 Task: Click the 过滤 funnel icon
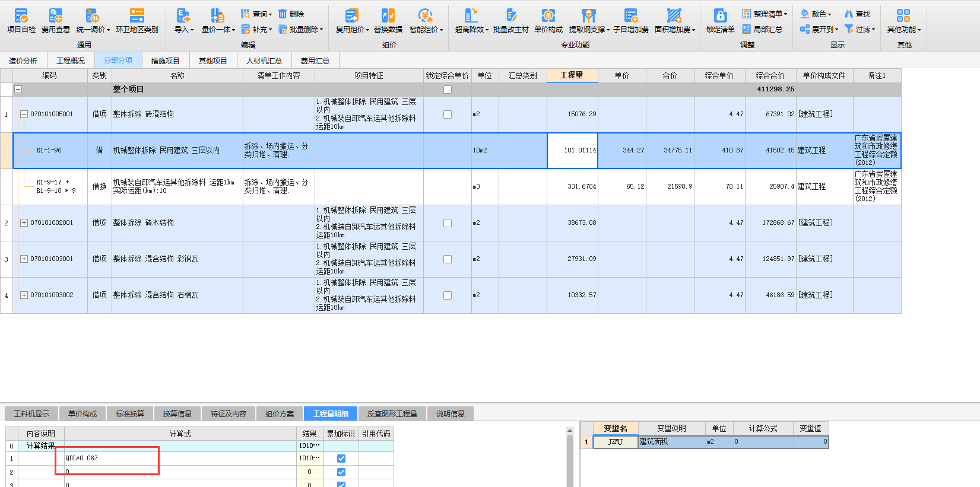click(x=849, y=29)
